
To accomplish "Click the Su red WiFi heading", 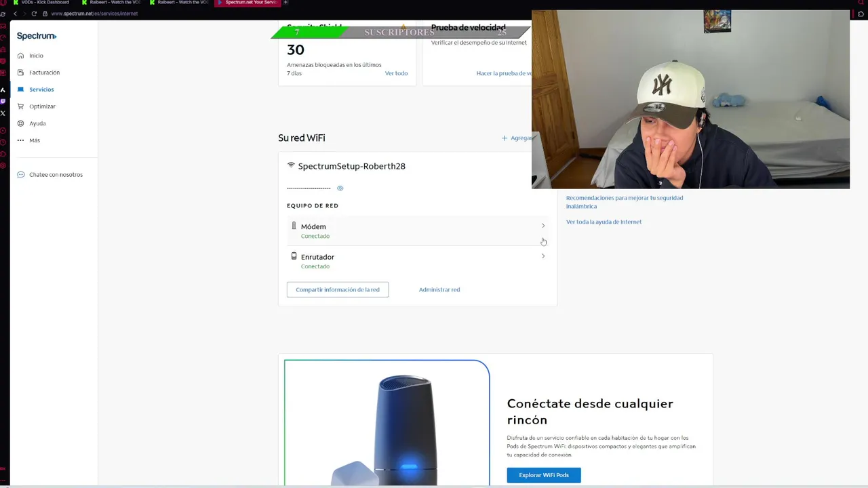I will coord(302,138).
